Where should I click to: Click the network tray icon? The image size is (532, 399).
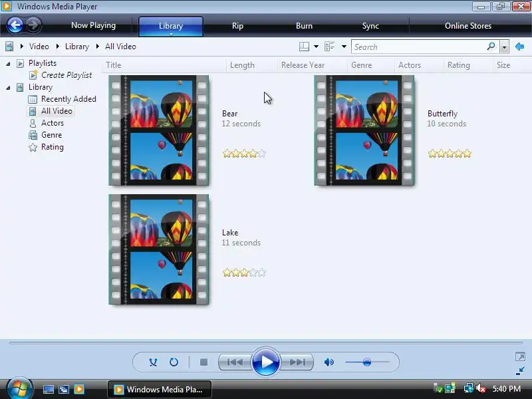(x=468, y=388)
